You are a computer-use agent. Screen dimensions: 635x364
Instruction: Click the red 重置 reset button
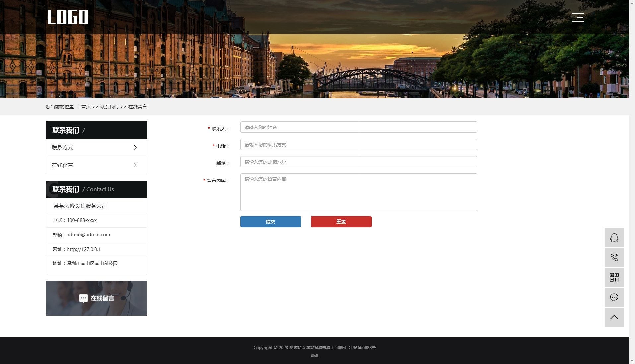click(x=341, y=222)
